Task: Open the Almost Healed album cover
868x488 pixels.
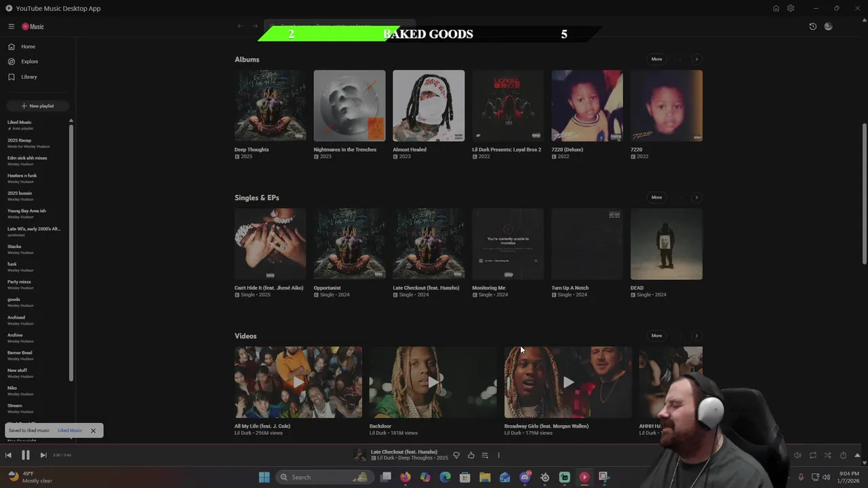Action: [429, 106]
